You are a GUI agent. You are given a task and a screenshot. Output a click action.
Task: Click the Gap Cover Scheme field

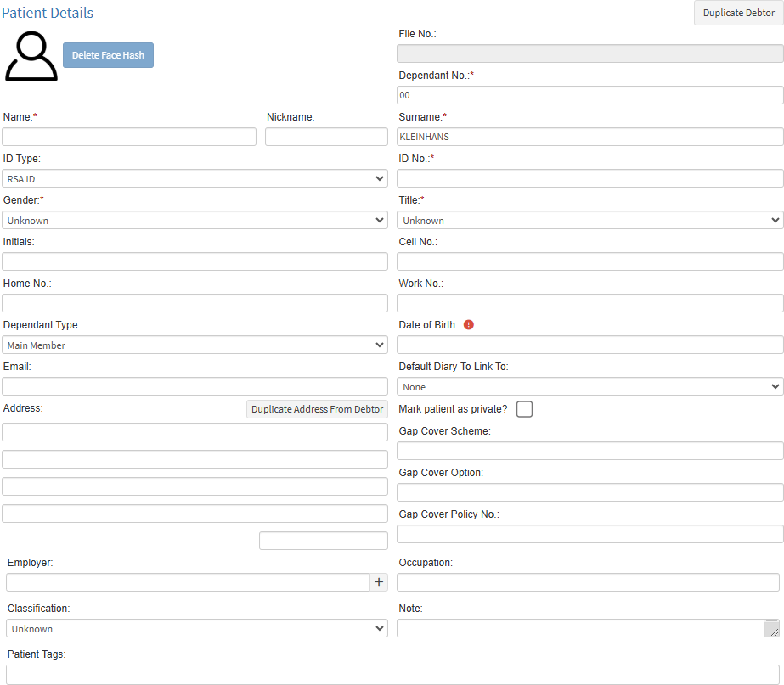pyautogui.click(x=589, y=451)
